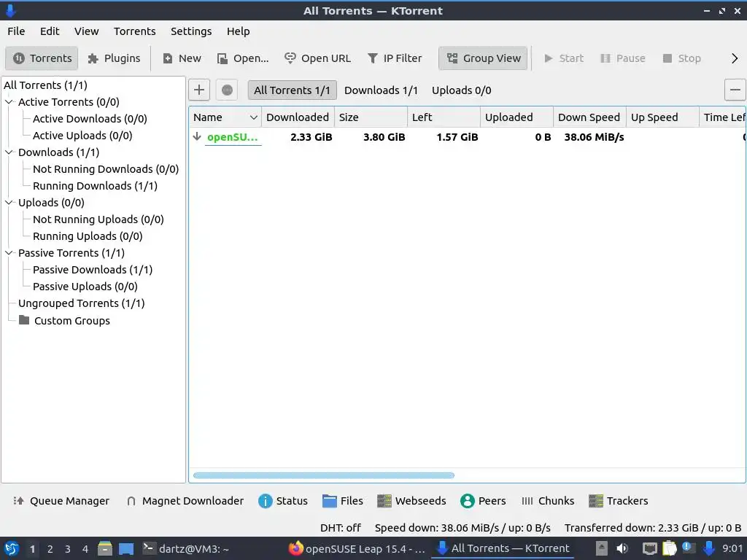This screenshot has height=560, width=747.
Task: Collapse the Uploads (0/0) tree node
Action: 9,203
